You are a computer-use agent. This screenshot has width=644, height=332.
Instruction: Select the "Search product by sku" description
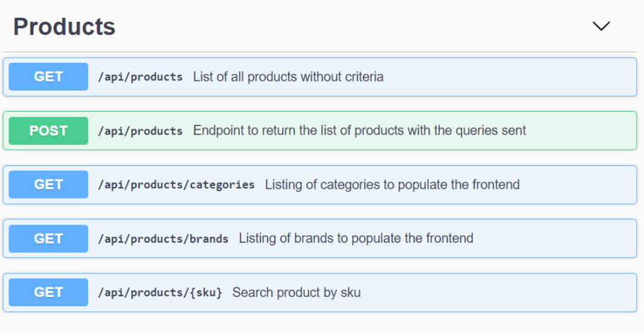(x=296, y=293)
